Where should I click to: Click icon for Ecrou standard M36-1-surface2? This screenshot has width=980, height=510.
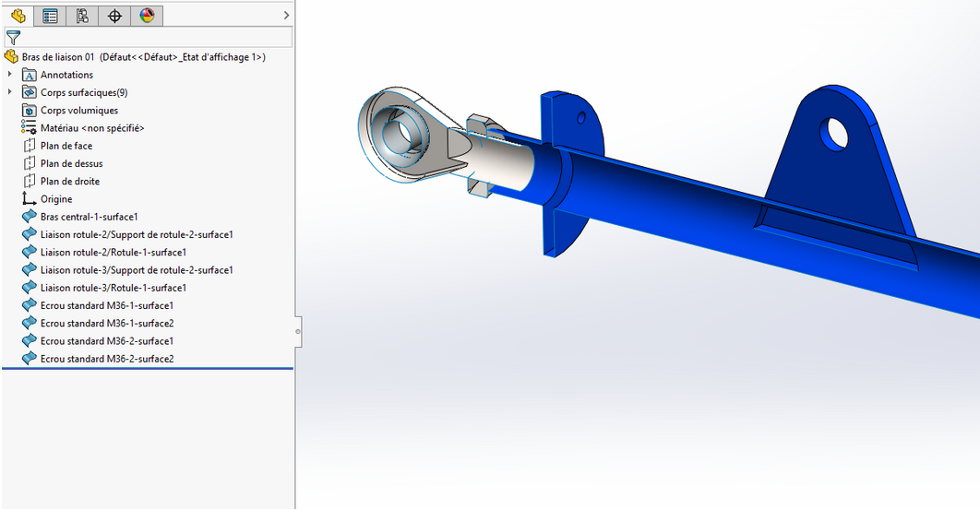click(29, 323)
